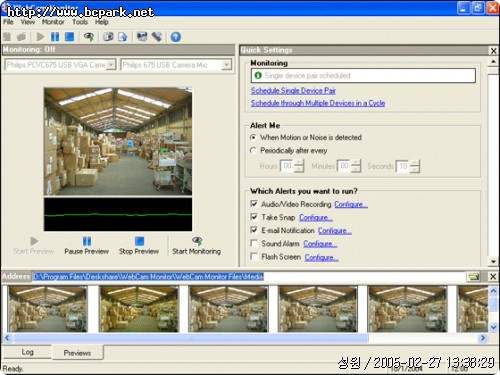Click Quick Settings scroll down arrow
This screenshot has height=375, width=500.
coord(493,262)
